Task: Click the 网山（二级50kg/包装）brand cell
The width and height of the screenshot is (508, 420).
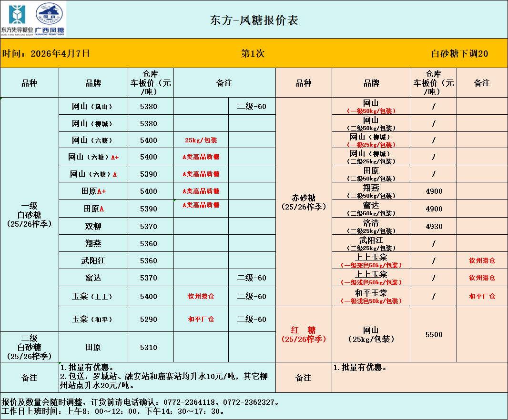Action: coord(371,124)
